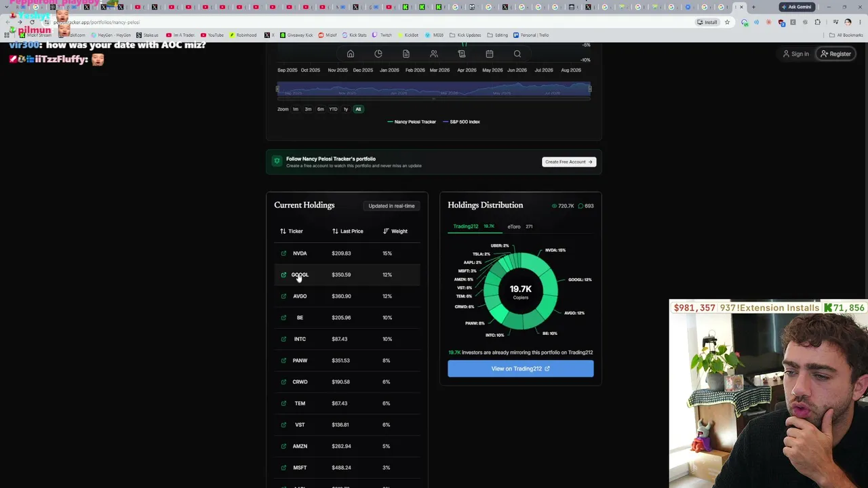Screen dimensions: 868x488
Task: Sort holdings by Last Price column
Action: point(348,231)
